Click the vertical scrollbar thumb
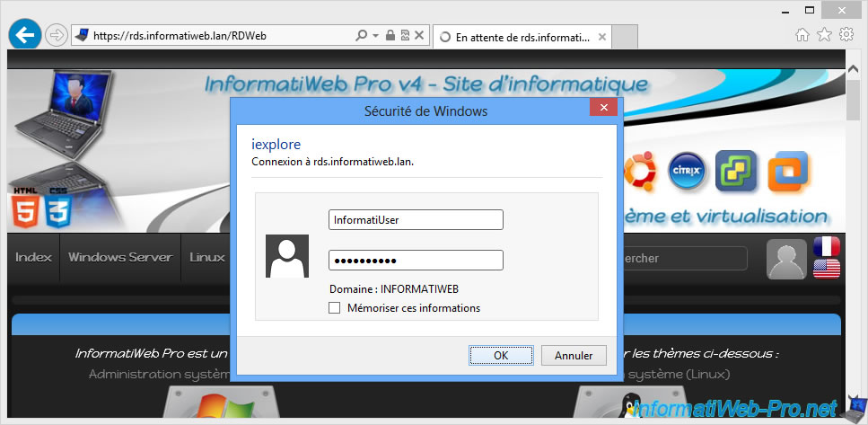The height and width of the screenshot is (425, 868). (x=853, y=99)
